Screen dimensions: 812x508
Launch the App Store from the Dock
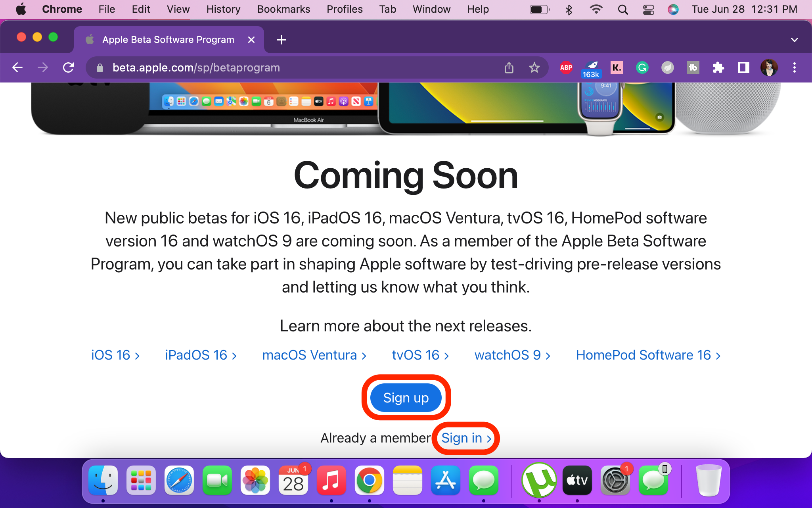[445, 481]
